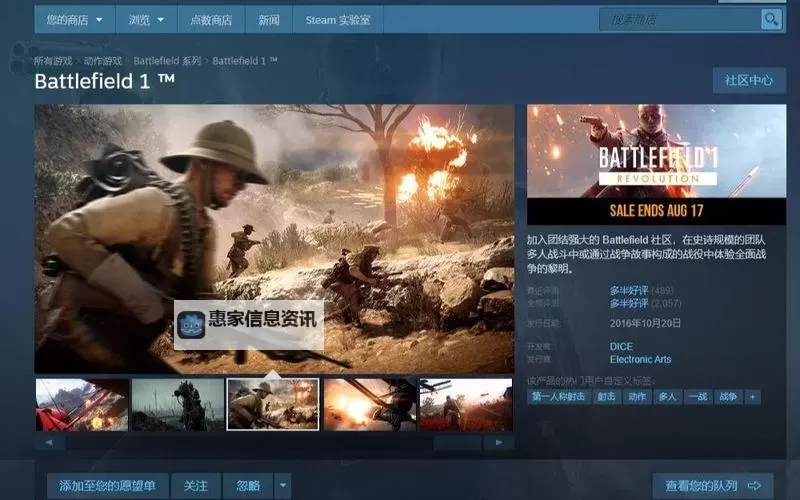Open the 新闻 menu item

[x=269, y=20]
